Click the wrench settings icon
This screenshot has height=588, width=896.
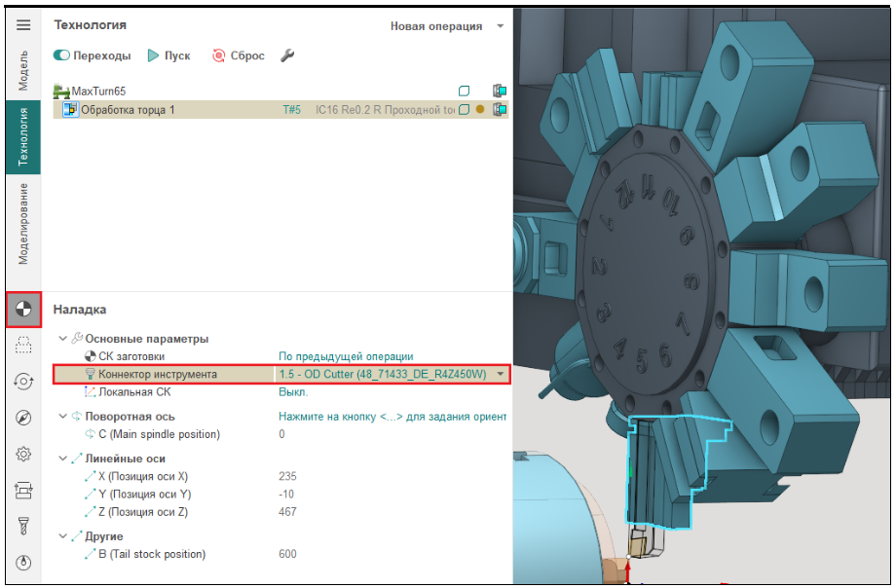pyautogui.click(x=287, y=55)
